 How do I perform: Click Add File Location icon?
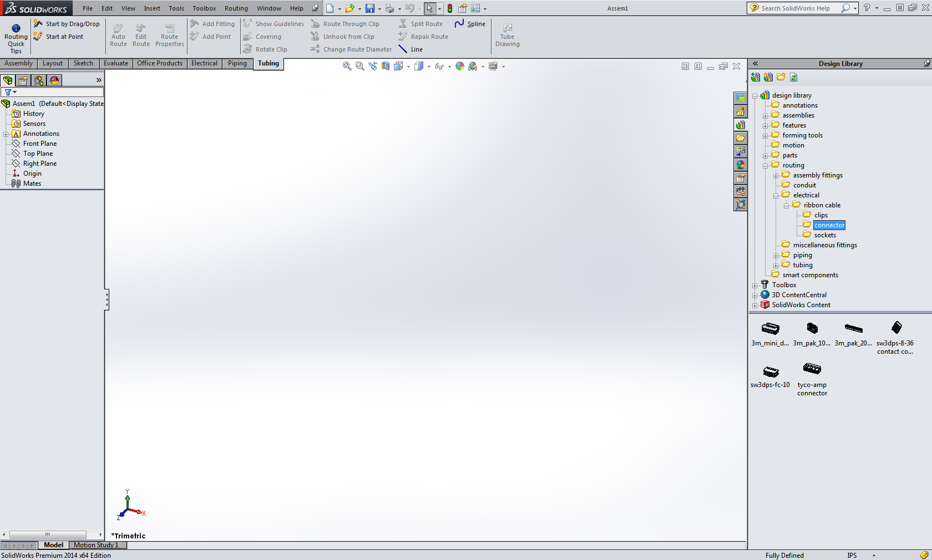(768, 77)
